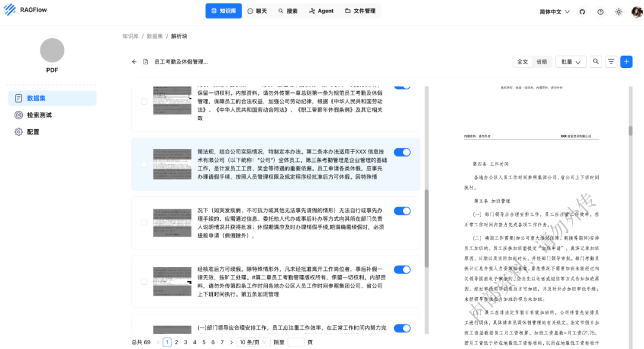The width and height of the screenshot is (644, 349).
Task: Turn off the first chunk's enable switch
Action: 402,85
